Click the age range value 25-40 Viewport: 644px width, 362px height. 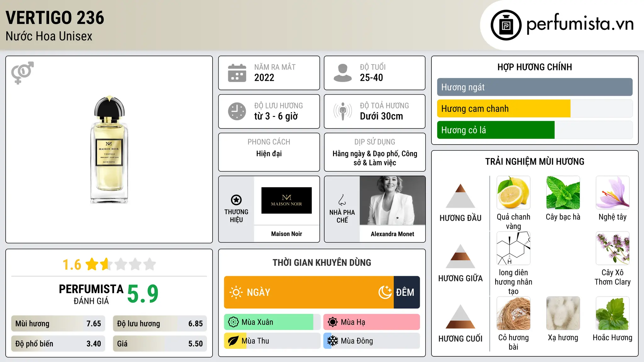(x=371, y=78)
